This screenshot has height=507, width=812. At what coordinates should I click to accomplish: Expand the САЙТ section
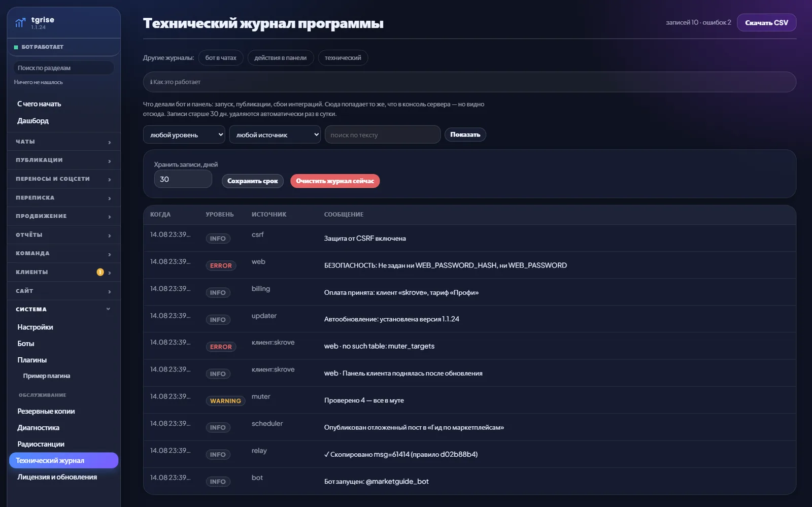(63, 291)
